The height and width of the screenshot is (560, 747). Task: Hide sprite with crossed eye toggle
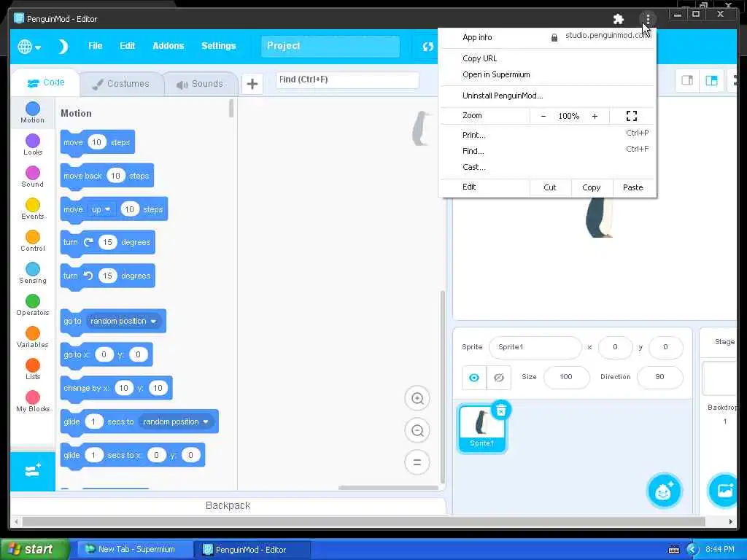point(499,378)
